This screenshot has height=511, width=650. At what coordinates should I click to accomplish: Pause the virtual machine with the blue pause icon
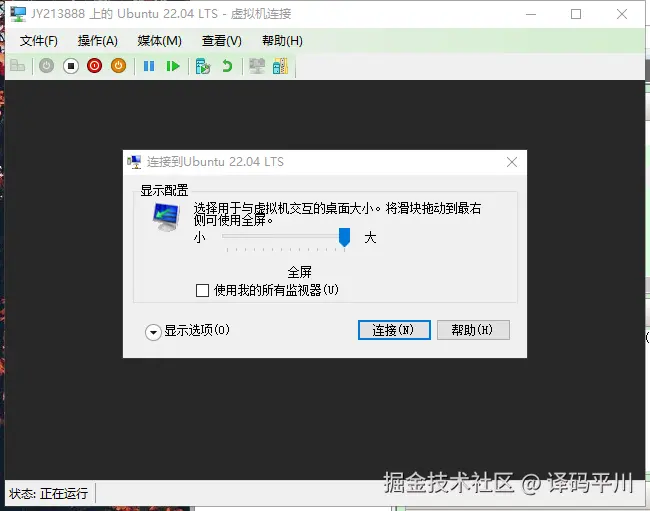(x=149, y=66)
